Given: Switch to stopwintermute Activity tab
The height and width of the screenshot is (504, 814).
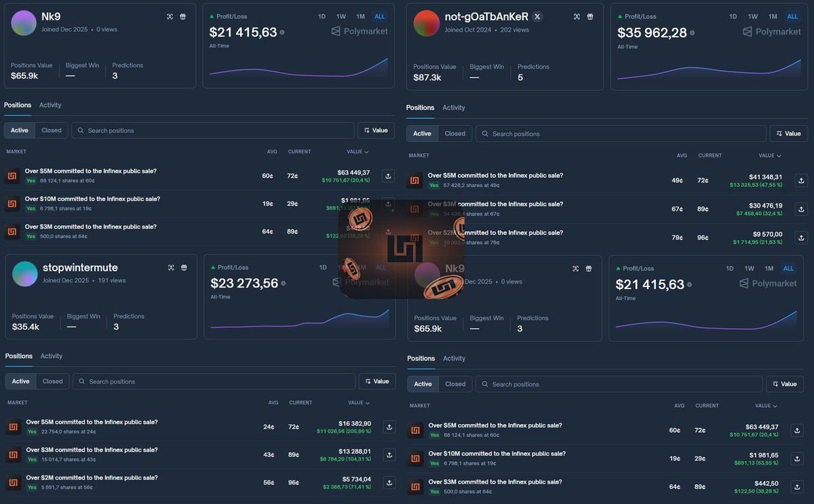Looking at the screenshot, I should tap(51, 355).
